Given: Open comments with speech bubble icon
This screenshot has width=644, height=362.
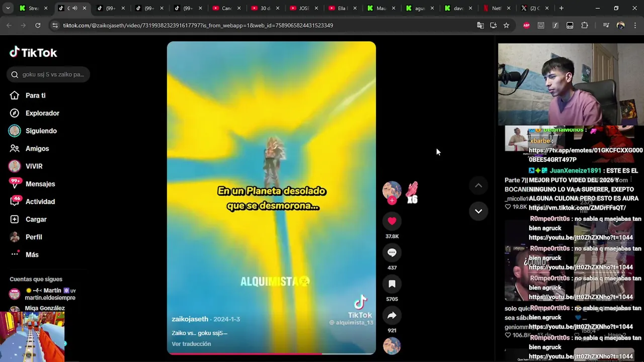Looking at the screenshot, I should click(392, 252).
